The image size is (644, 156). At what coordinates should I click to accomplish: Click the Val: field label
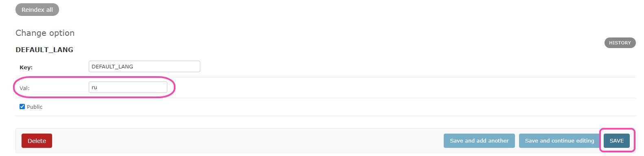tap(24, 88)
